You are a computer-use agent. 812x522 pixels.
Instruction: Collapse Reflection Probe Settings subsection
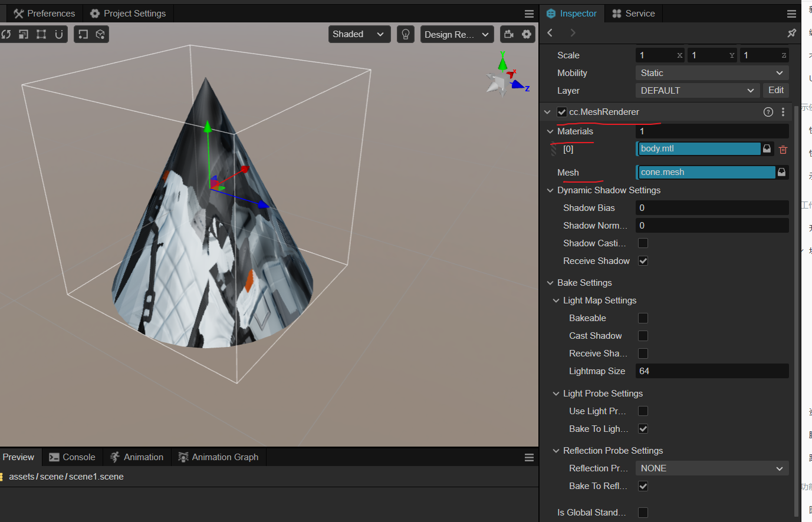[556, 451]
